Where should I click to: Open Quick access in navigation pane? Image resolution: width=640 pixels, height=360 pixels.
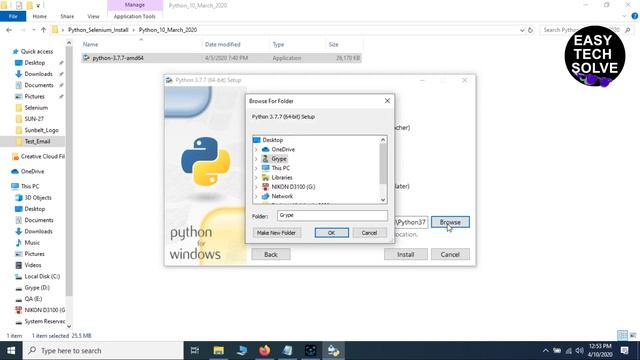coord(37,51)
